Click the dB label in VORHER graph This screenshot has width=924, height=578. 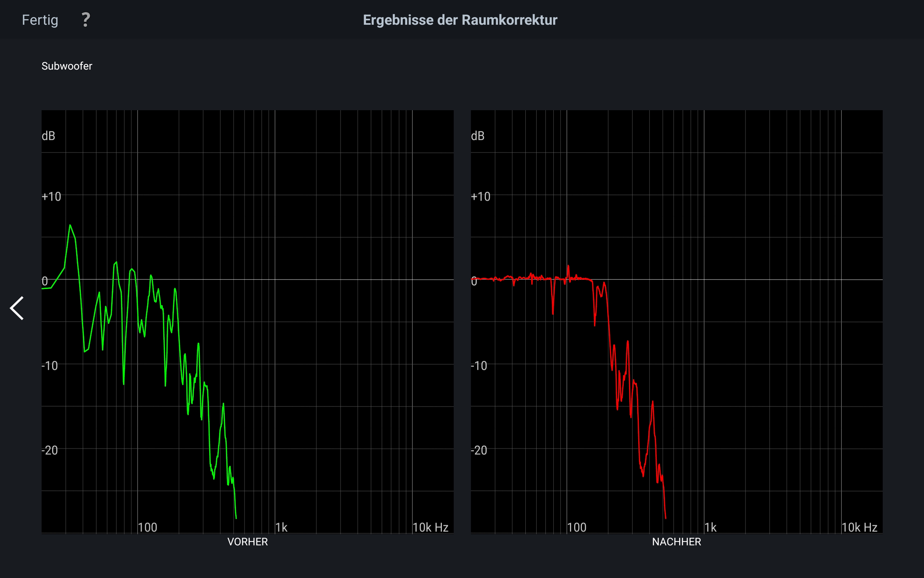tap(49, 136)
